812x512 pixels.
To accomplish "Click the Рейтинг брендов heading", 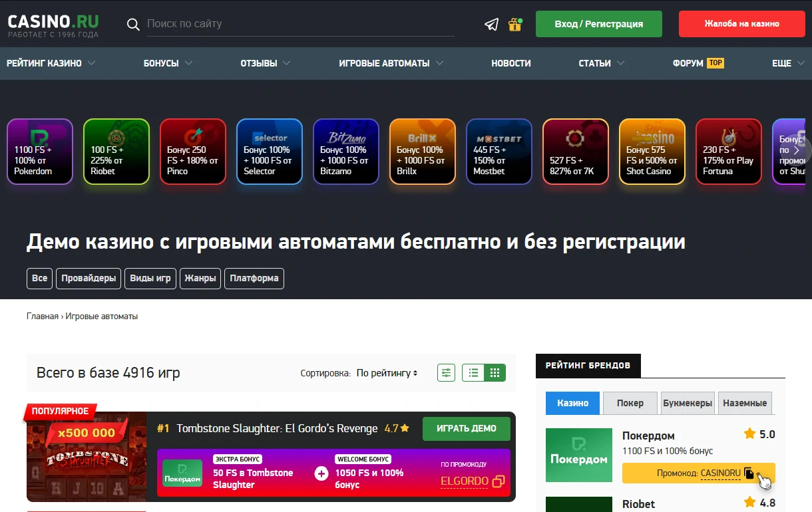I will tap(588, 366).
